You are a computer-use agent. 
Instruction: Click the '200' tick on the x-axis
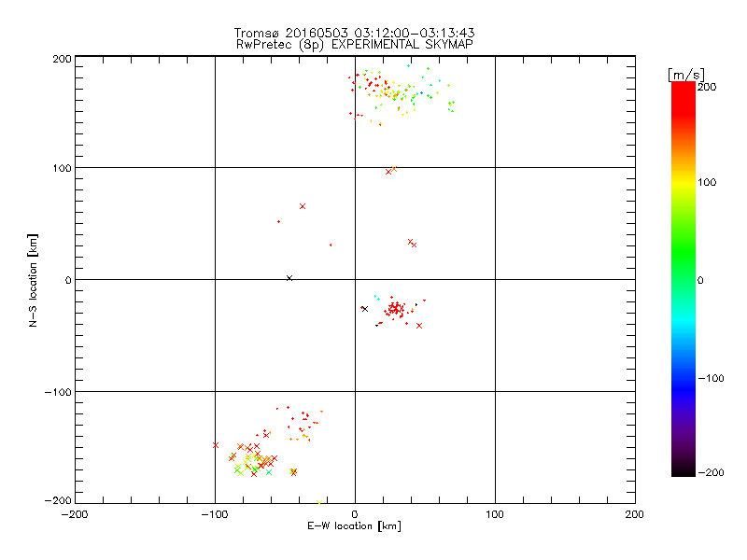pos(635,514)
